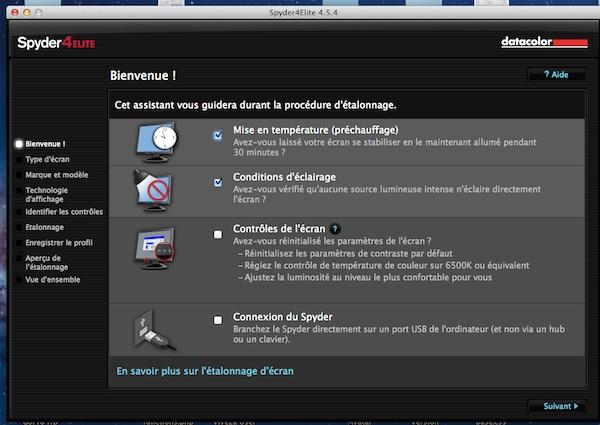
Task: Check the Connexion du Spyder checkbox
Action: (x=218, y=320)
